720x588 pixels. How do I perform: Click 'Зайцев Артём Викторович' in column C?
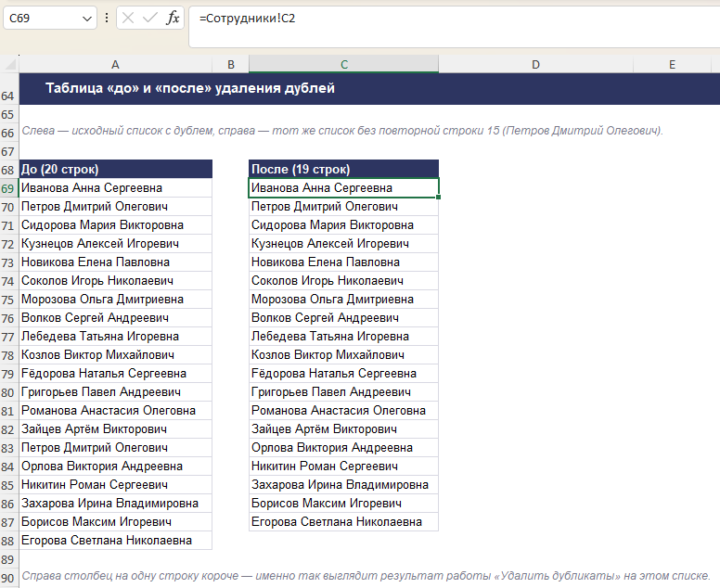tap(344, 429)
